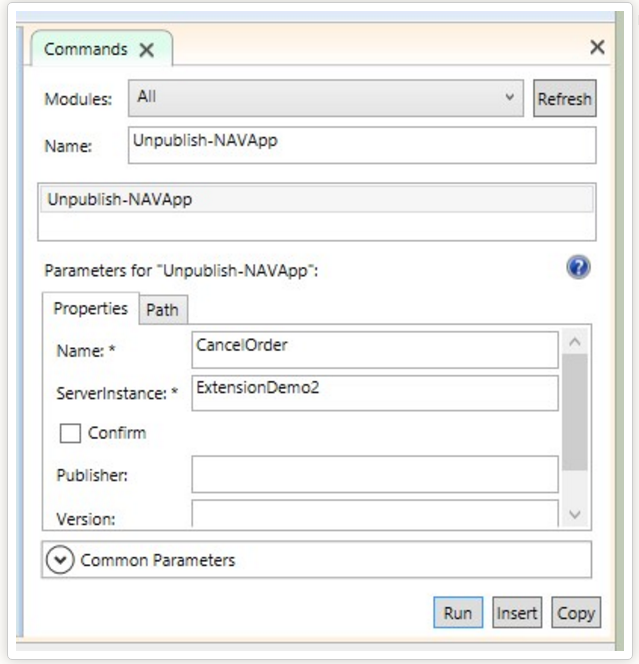Click the Refresh button
Image resolution: width=639 pixels, height=664 pixels.
click(x=564, y=98)
